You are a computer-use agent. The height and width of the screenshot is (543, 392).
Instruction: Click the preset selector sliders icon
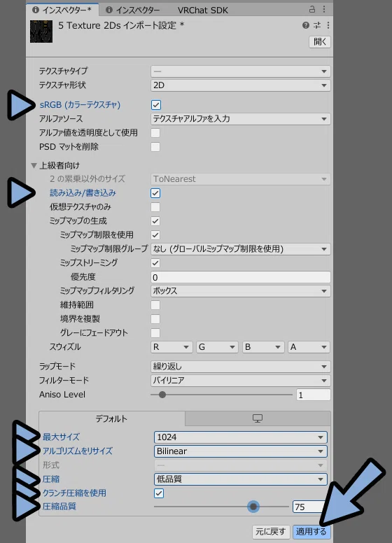point(317,25)
